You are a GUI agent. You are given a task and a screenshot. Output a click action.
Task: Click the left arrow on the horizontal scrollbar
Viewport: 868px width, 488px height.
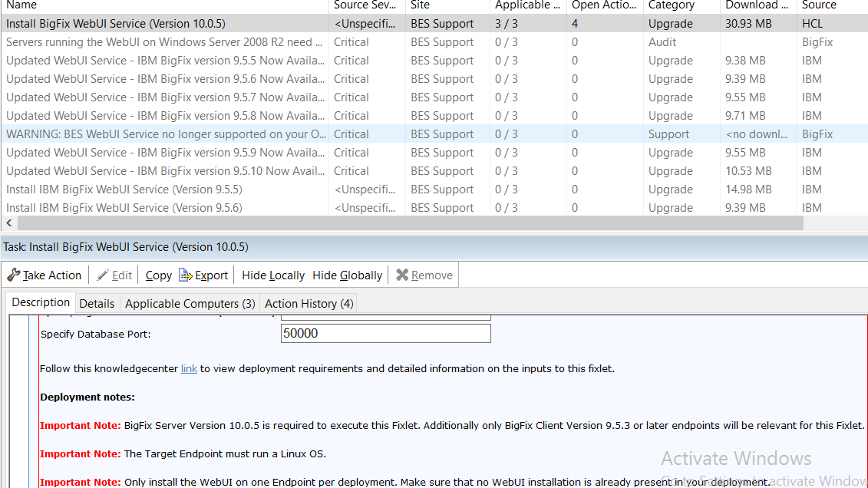[7, 223]
